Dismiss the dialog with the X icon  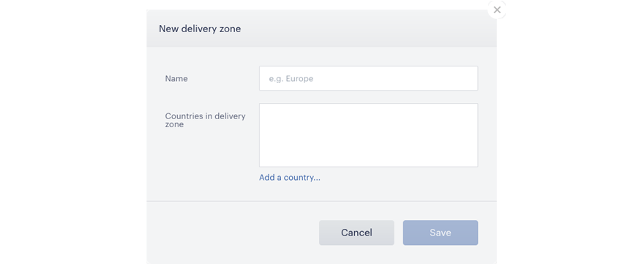tap(497, 10)
